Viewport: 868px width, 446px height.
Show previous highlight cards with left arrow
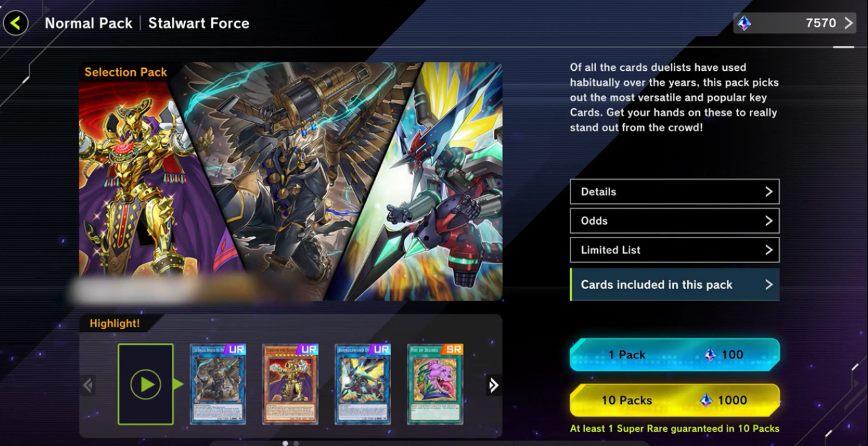(88, 385)
